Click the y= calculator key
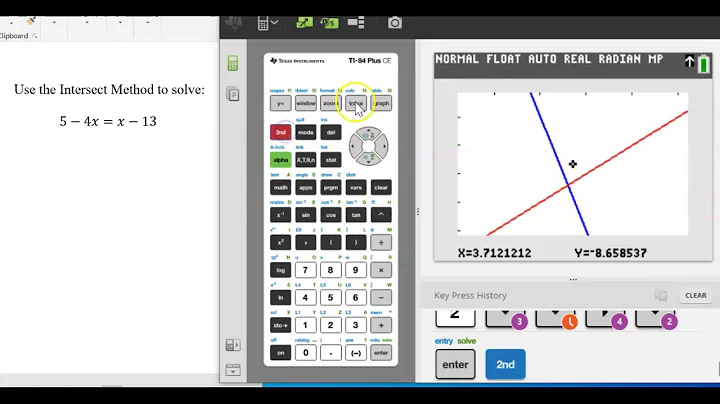The height and width of the screenshot is (404, 720). [x=281, y=103]
